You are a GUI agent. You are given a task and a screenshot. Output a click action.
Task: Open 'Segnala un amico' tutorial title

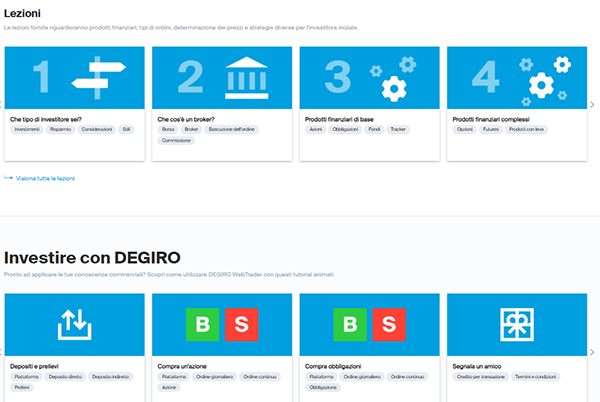click(x=476, y=366)
